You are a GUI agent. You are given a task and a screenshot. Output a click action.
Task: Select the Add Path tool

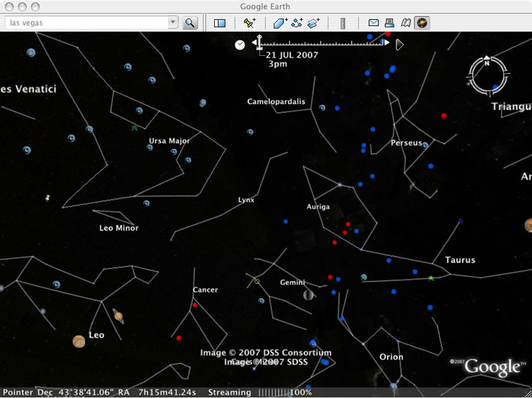pos(297,23)
